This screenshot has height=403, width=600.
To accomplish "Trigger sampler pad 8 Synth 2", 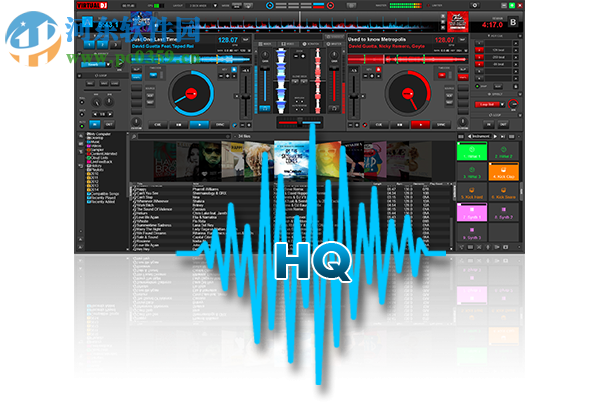I will point(504,212).
